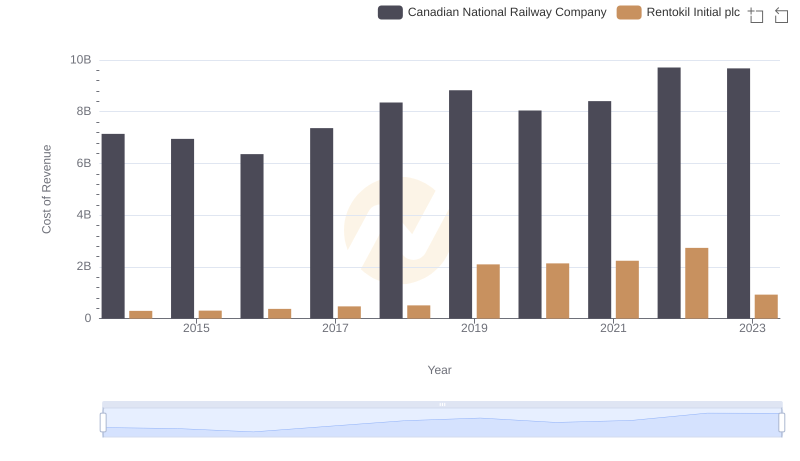This screenshot has height=461, width=800.
Task: Click the 2019 x-axis label
Action: [x=474, y=328]
